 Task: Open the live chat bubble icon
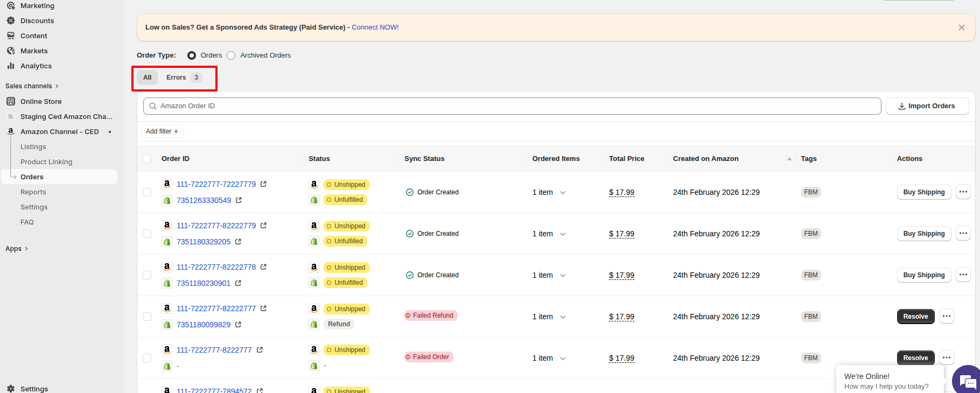[x=968, y=381]
